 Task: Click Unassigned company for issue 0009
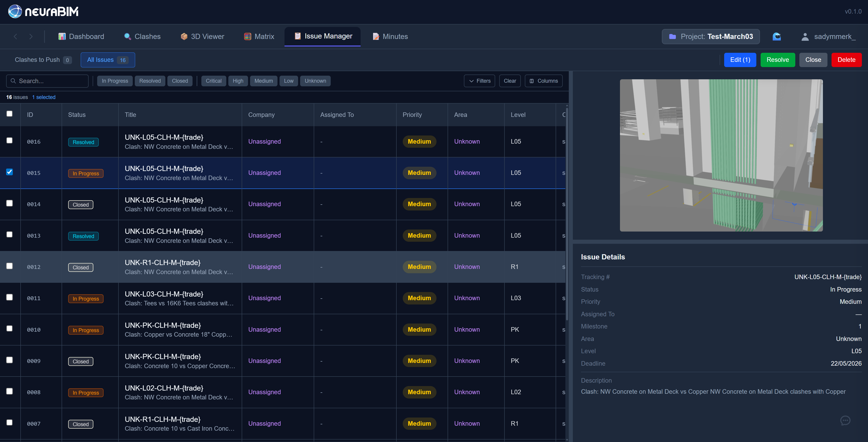point(264,361)
